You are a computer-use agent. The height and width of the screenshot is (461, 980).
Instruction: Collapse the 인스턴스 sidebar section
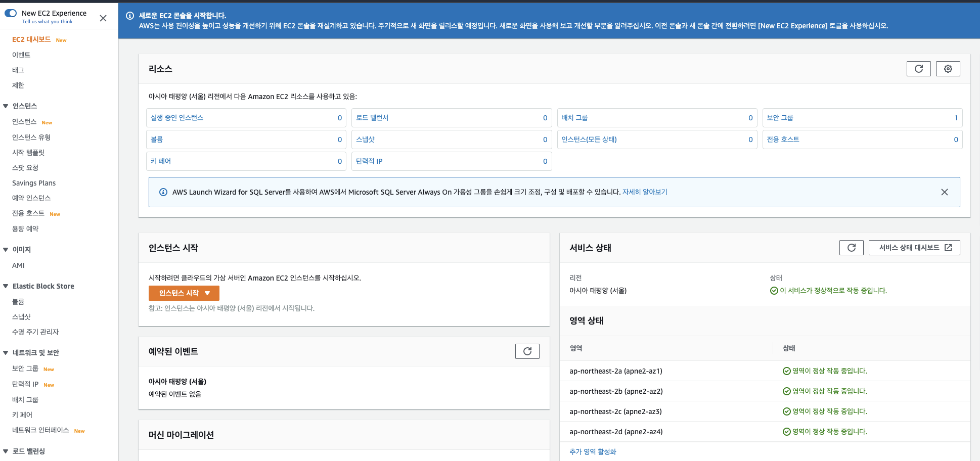6,106
